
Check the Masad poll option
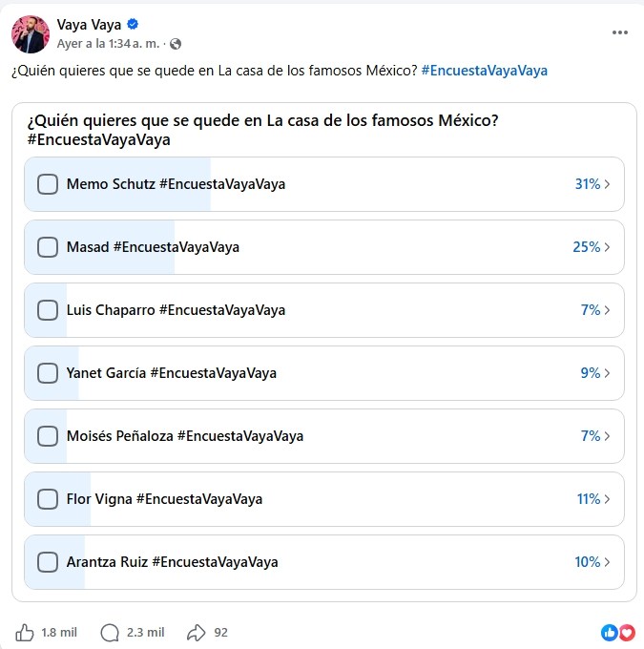(48, 247)
